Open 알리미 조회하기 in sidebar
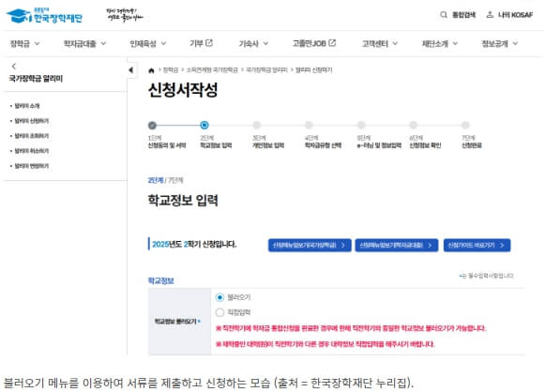Screen dimensions: 545x392 (32, 136)
